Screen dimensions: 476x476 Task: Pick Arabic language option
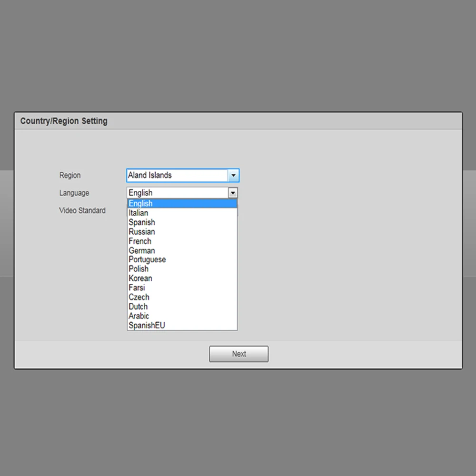tap(182, 316)
